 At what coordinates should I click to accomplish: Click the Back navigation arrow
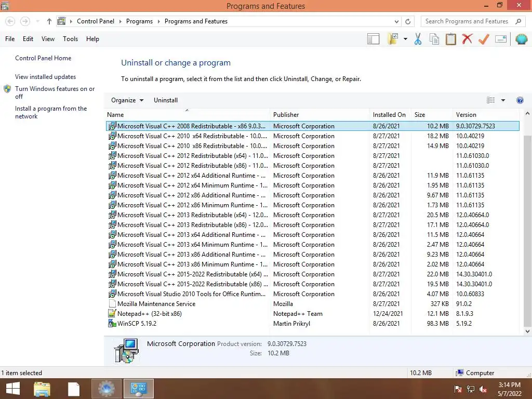10,21
